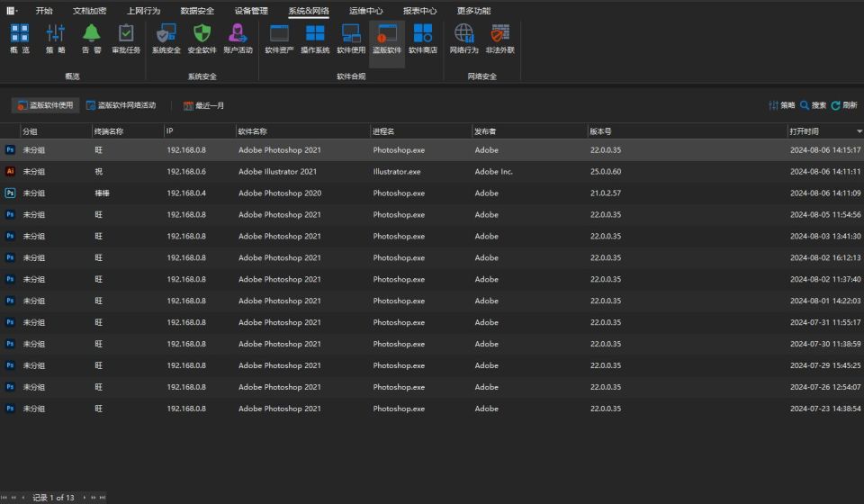This screenshot has height=504, width=864.
Task: Click Ps icon of row opened 14:15:17
Action: (x=10, y=149)
